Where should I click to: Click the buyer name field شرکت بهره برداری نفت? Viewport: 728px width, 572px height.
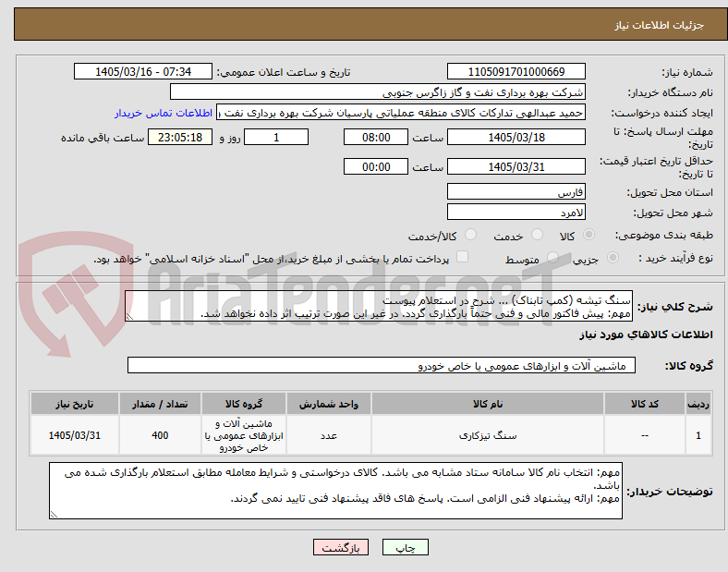coord(378,91)
